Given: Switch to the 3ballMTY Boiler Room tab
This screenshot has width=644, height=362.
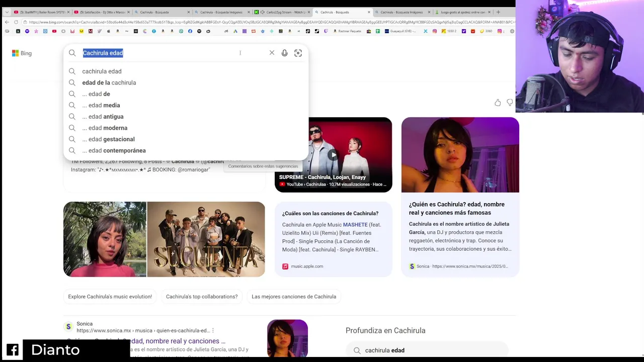Looking at the screenshot, I should pos(42,12).
